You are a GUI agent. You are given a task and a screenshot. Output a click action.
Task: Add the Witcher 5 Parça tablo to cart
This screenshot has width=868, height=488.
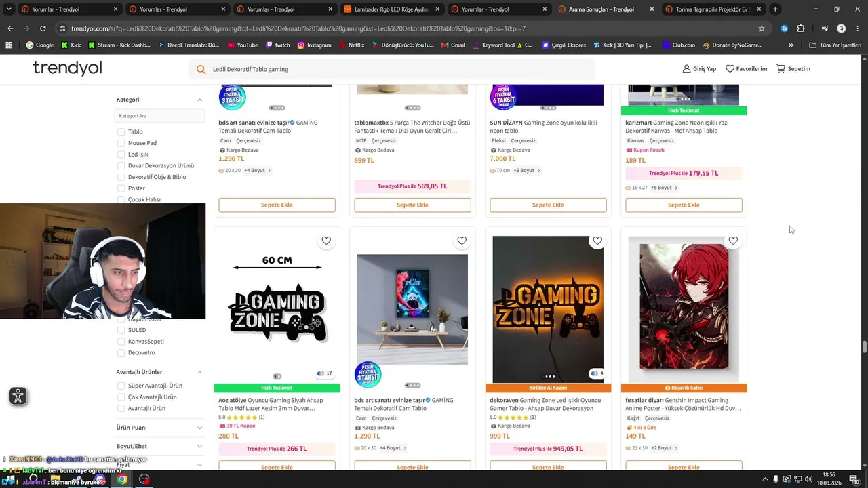[x=412, y=205]
